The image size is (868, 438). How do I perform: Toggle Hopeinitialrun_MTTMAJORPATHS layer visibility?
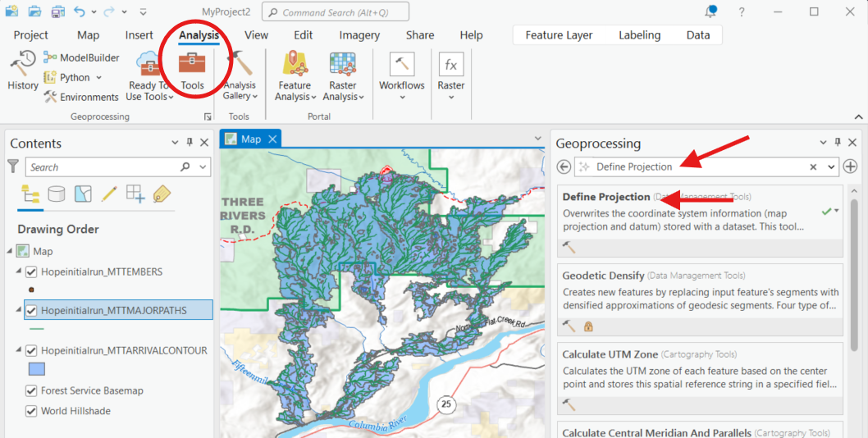point(31,311)
